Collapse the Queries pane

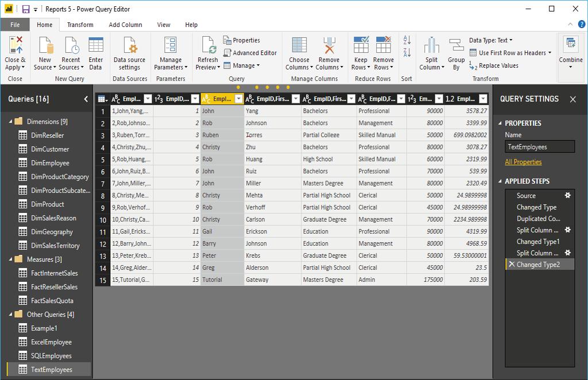(86, 99)
